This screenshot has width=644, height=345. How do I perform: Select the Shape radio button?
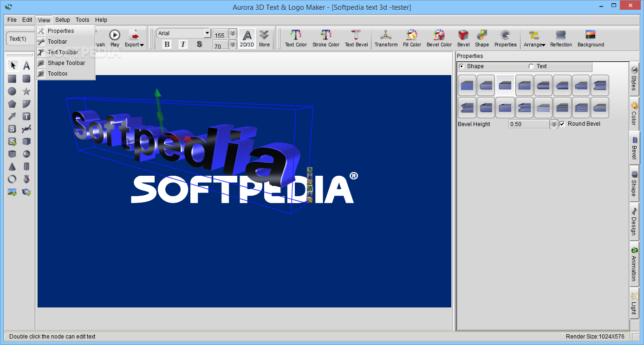click(462, 66)
